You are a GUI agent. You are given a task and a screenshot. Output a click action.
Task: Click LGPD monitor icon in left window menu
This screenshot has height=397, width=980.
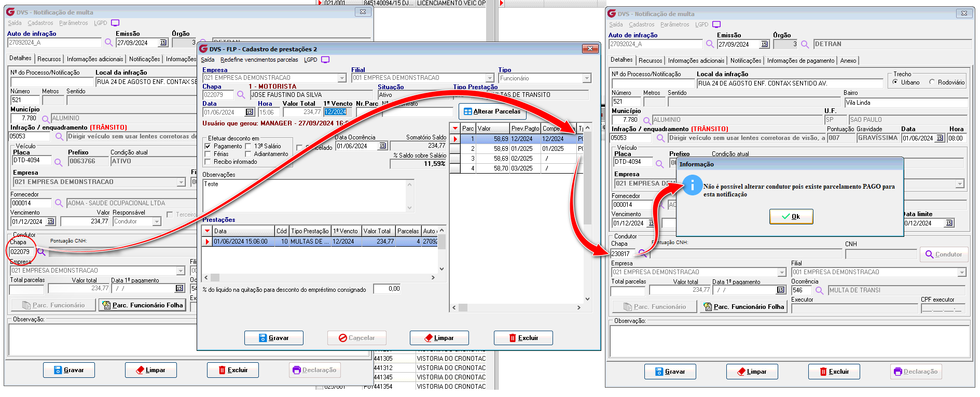115,23
